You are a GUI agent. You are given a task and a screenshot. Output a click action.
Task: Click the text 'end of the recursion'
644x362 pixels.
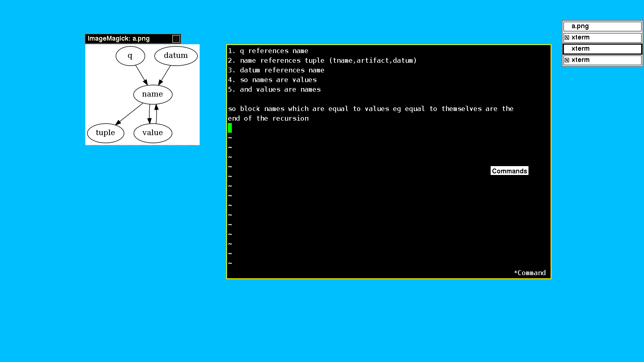268,118
